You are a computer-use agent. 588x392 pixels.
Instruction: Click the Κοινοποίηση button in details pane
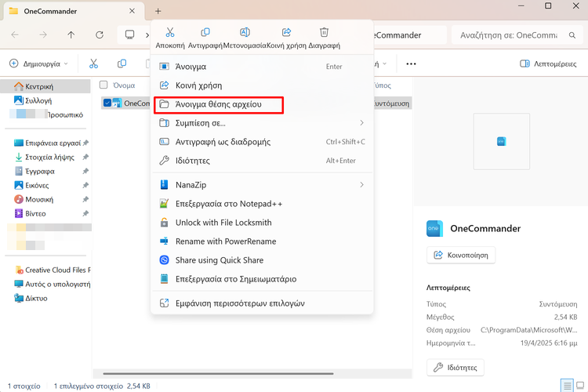tap(461, 255)
